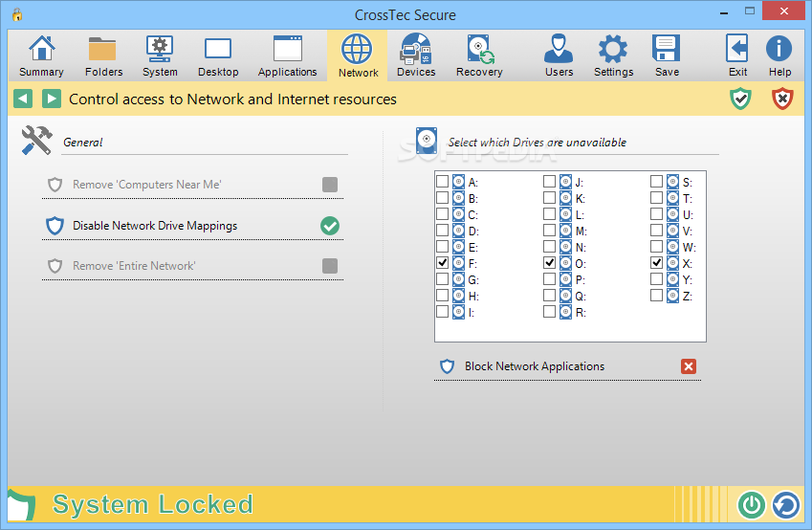Click the K: drive disk icon
Image resolution: width=812 pixels, height=530 pixels.
point(565,198)
